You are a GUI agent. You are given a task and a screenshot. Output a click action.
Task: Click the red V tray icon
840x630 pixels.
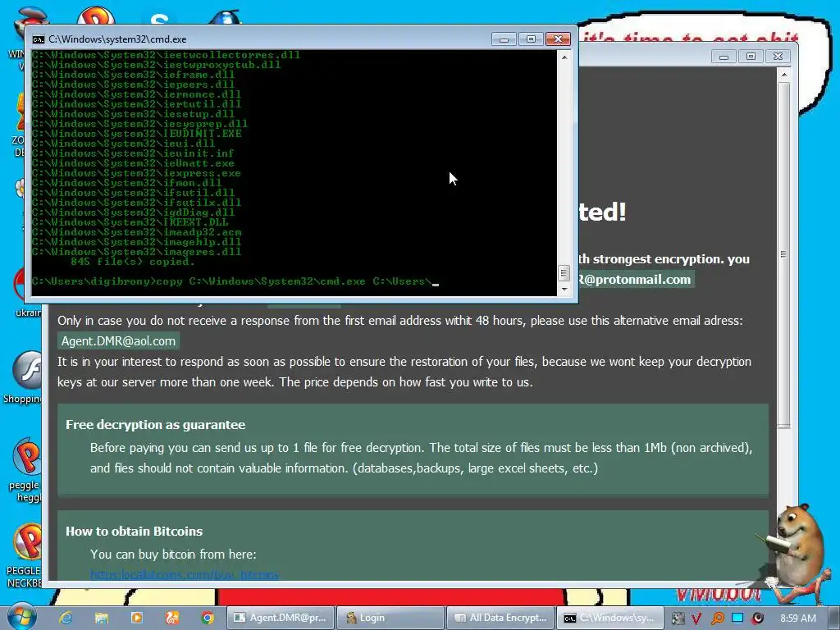(696, 619)
